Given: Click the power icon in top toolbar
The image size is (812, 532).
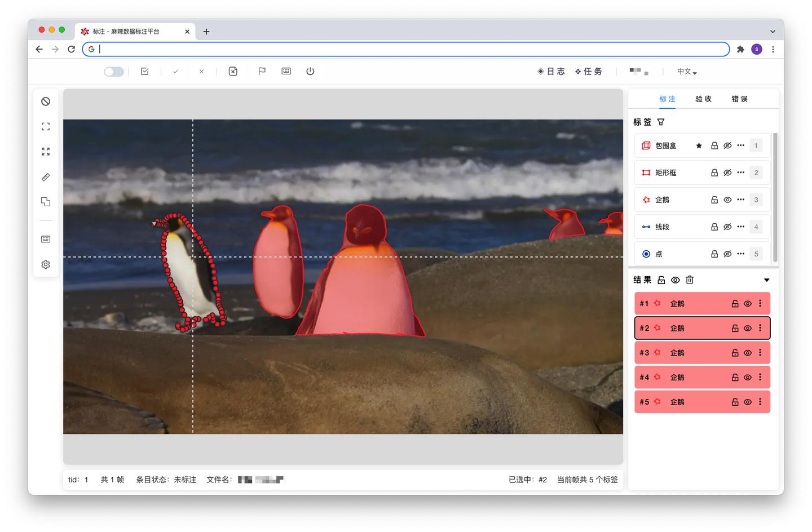Looking at the screenshot, I should click(x=310, y=72).
